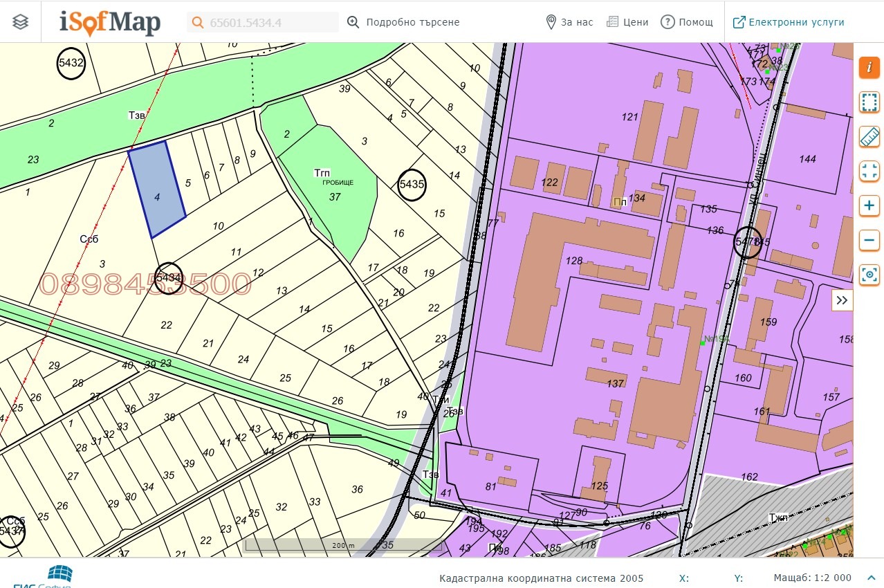This screenshot has height=588, width=884.
Task: Click the locate position target icon
Action: click(869, 275)
